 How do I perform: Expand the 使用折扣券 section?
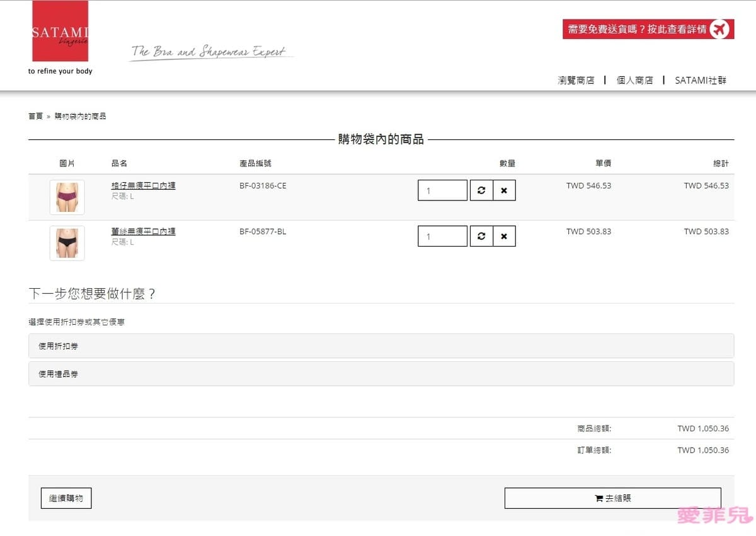click(381, 346)
